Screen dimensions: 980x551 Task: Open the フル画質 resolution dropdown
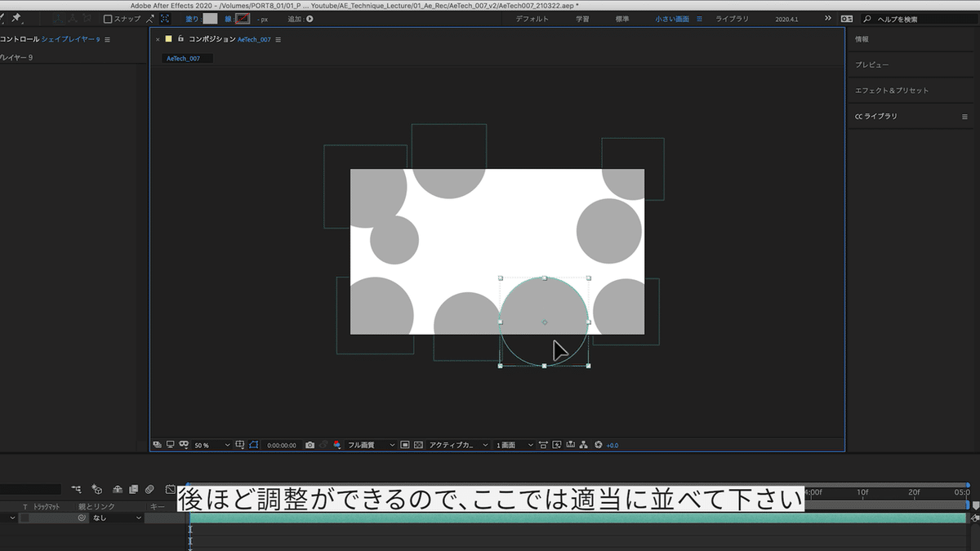[367, 445]
